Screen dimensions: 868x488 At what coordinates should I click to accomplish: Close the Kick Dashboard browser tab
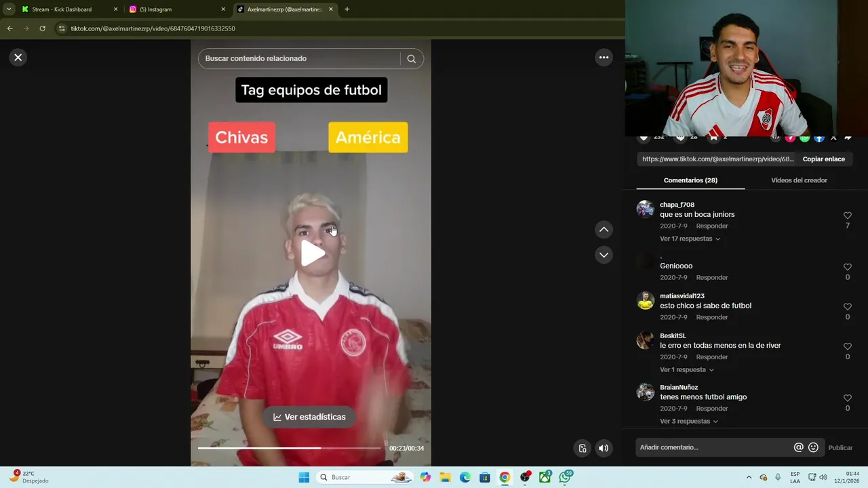pyautogui.click(x=115, y=9)
